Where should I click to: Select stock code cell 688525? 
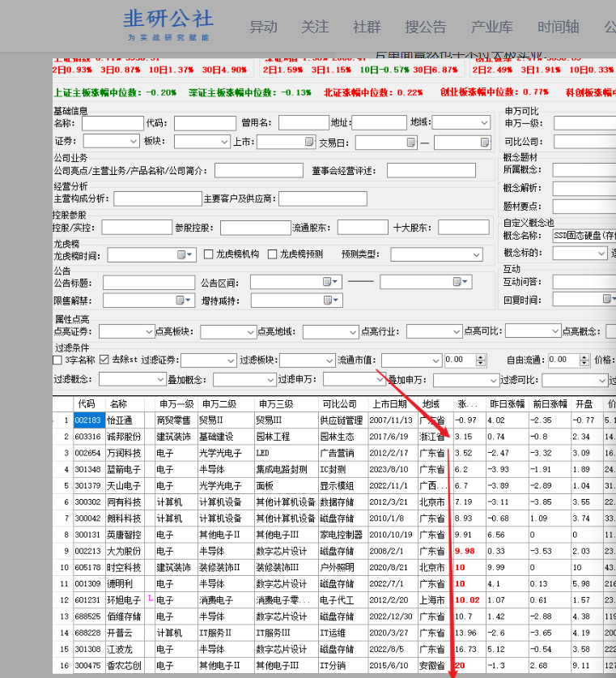[88, 616]
